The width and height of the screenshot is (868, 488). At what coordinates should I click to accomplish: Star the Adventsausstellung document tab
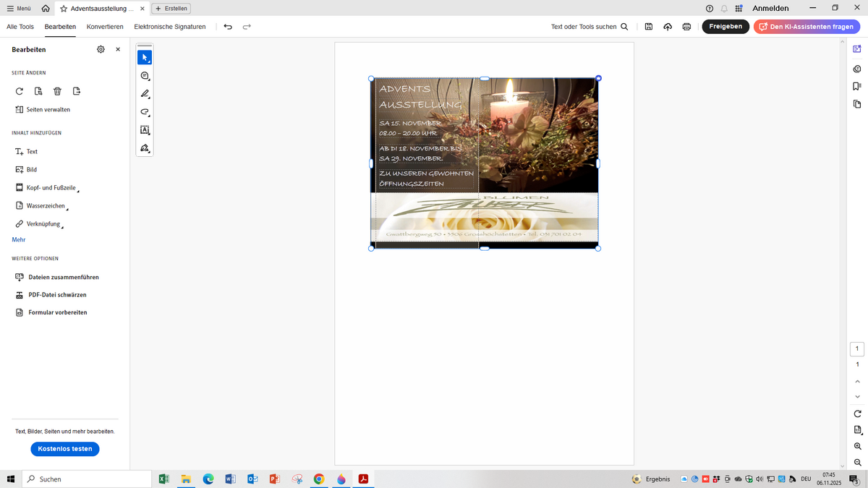(64, 9)
